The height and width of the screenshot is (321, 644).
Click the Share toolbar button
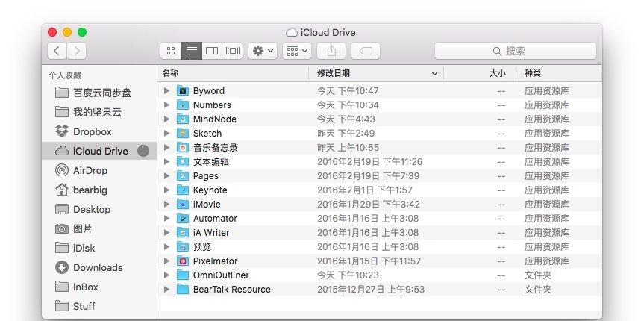point(331,51)
